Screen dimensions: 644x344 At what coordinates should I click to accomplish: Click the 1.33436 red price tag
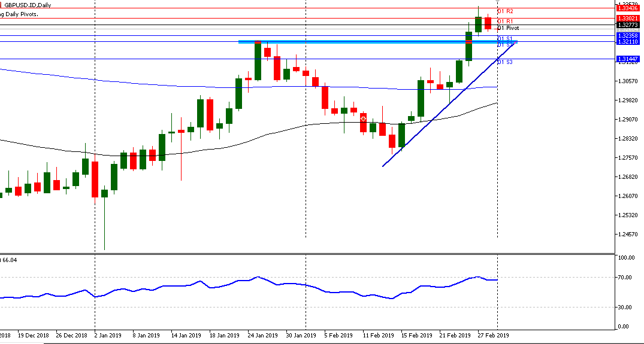point(628,8)
